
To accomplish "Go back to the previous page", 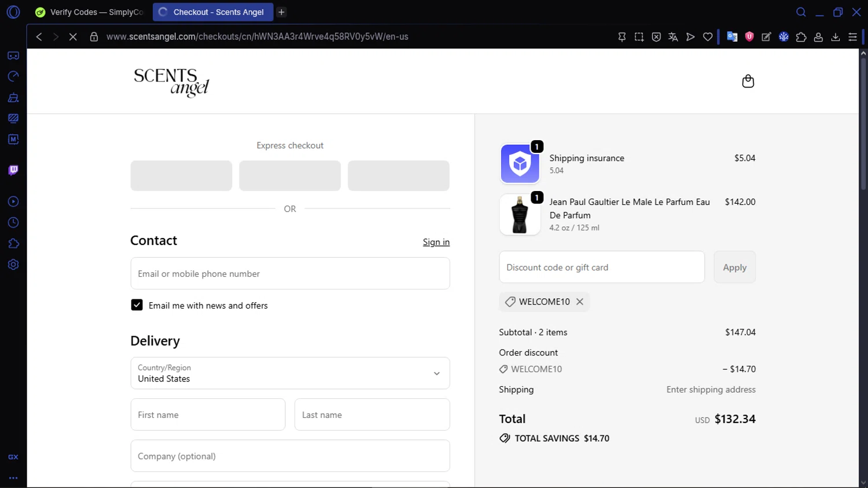I will click(39, 36).
